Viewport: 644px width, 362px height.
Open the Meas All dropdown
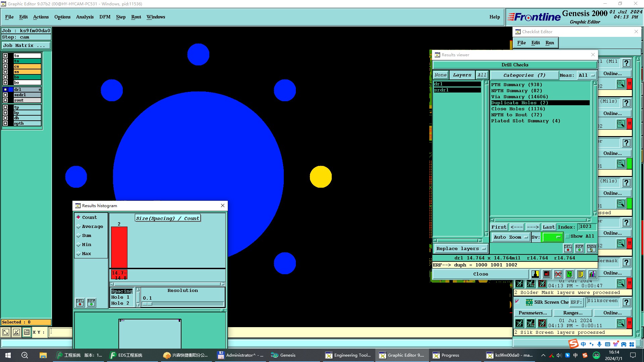[x=586, y=75]
